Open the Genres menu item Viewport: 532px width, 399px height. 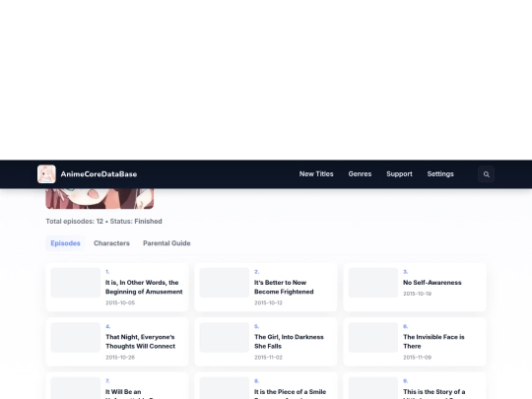[360, 174]
